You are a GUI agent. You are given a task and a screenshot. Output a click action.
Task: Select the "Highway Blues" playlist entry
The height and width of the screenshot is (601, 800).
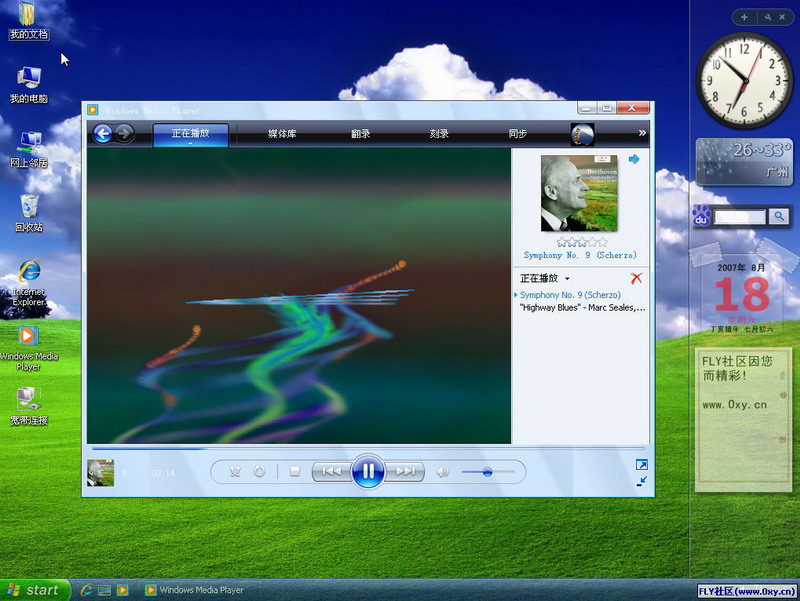[582, 308]
